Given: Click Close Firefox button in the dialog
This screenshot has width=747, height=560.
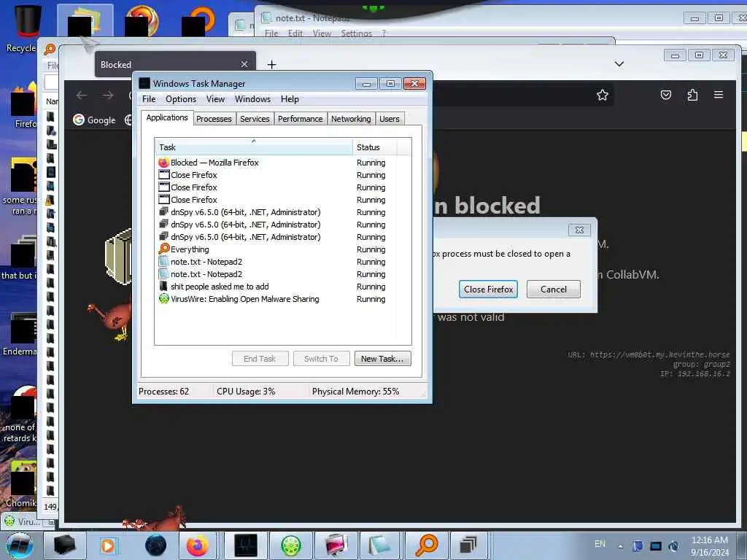Looking at the screenshot, I should click(x=488, y=289).
